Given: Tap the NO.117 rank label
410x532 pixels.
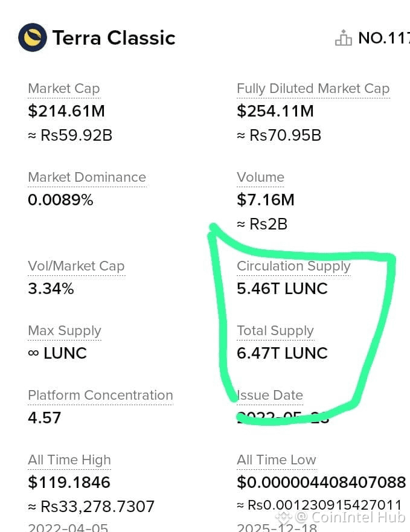Looking at the screenshot, I should (384, 37).
